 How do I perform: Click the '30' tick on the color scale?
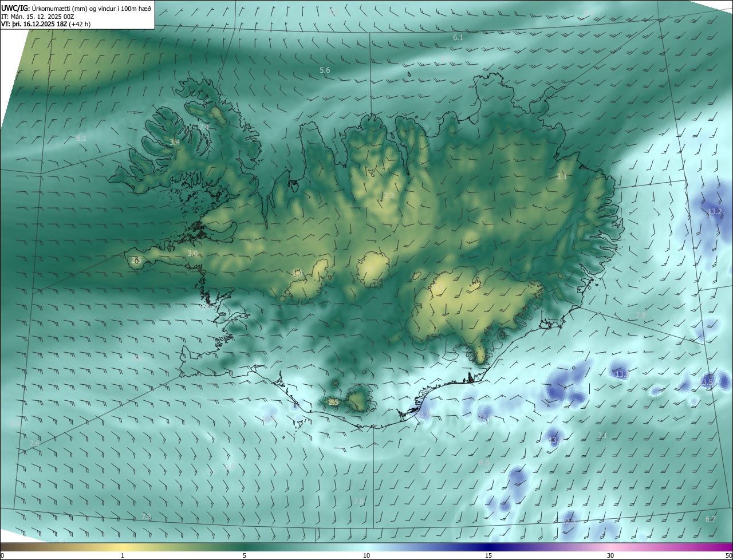pyautogui.click(x=610, y=556)
